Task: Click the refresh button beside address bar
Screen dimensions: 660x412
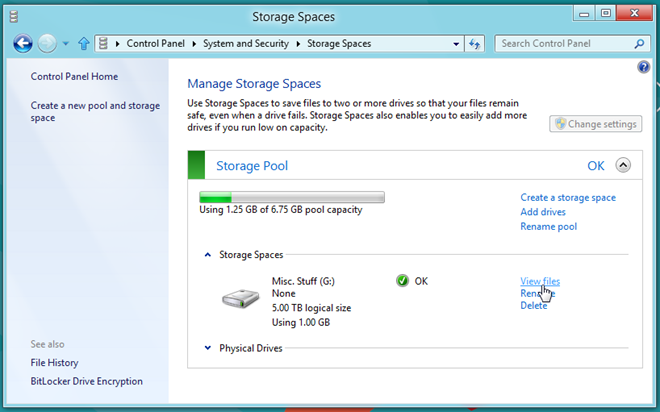Action: (x=475, y=44)
